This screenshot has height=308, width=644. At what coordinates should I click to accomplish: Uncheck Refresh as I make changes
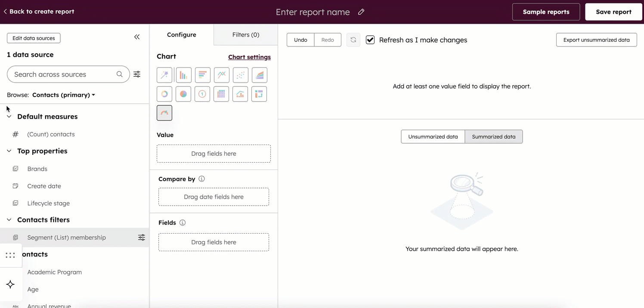(370, 40)
